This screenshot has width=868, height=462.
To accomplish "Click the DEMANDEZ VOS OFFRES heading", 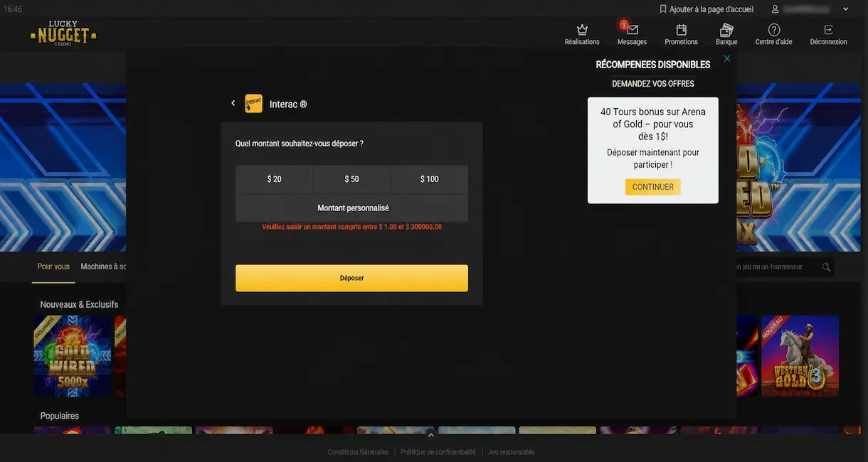I will 653,84.
